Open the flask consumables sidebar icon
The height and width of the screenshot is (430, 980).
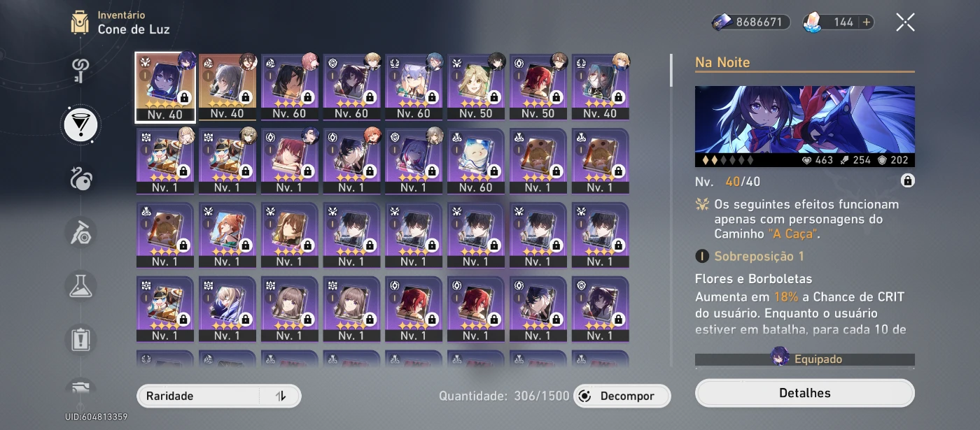point(80,285)
